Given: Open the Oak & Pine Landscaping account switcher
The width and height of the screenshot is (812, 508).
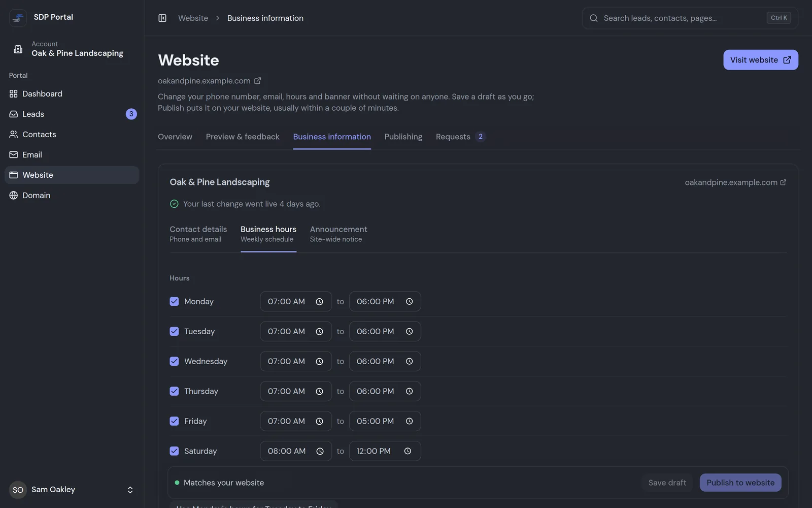Looking at the screenshot, I should click(72, 49).
